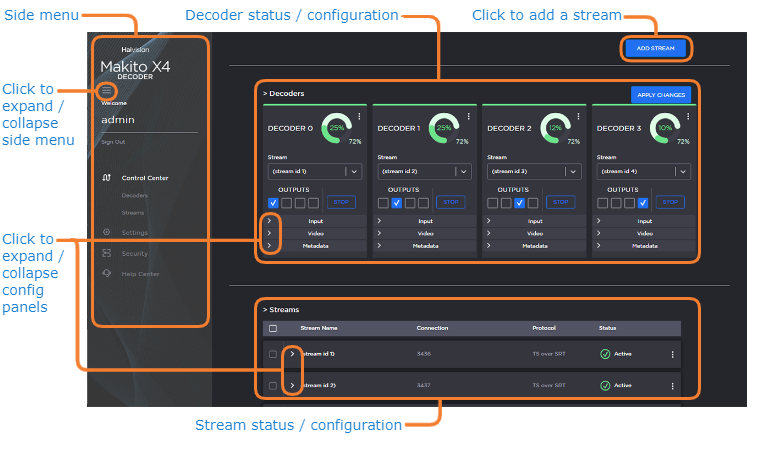Select the checkbox for stream id 2 row
Viewport: 767px width, 460px height.
point(273,385)
